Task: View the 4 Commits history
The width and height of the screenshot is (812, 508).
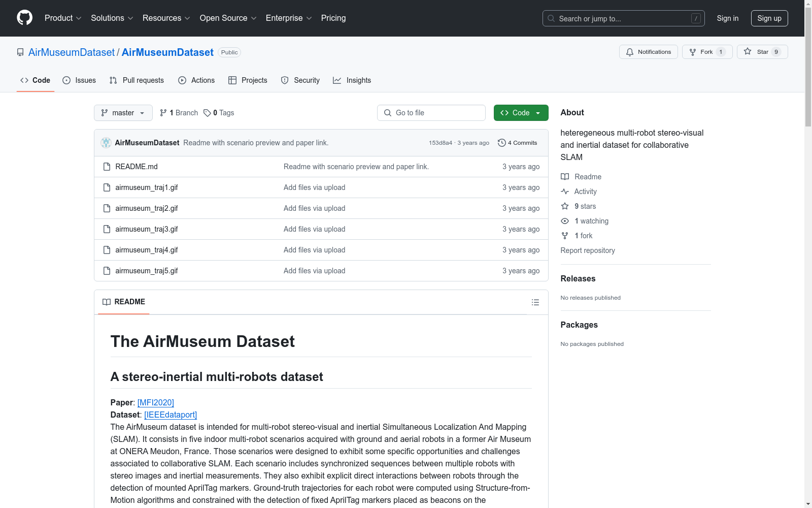Action: (518, 143)
